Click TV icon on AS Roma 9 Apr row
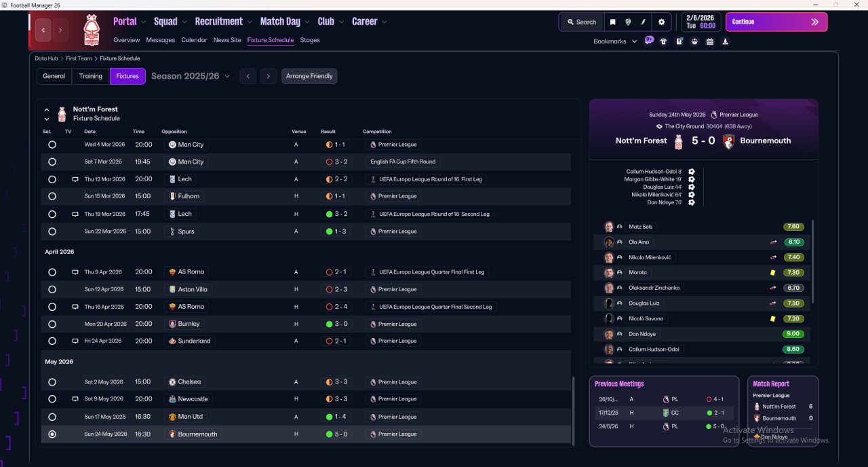Viewport: 868px width, 467px height. pyautogui.click(x=75, y=272)
